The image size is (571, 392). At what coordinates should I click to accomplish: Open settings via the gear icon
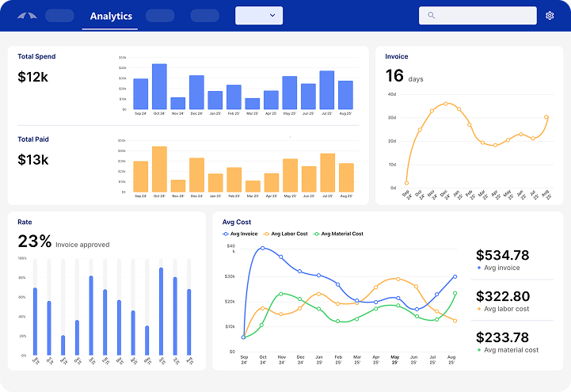point(550,16)
